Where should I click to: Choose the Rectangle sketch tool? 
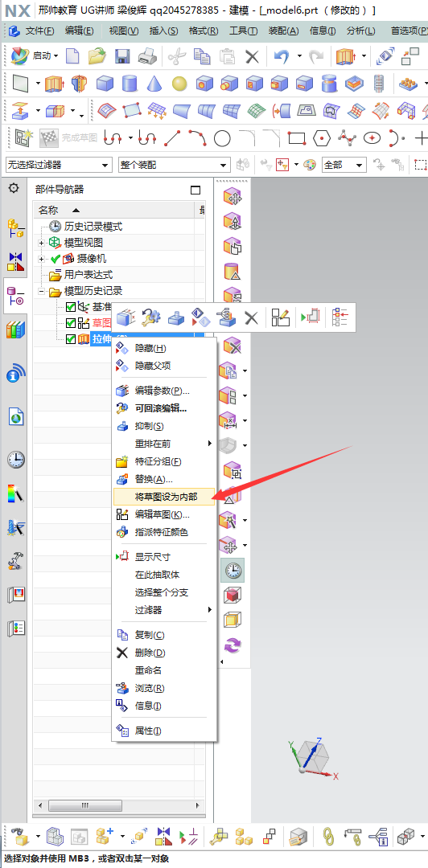tap(297, 138)
